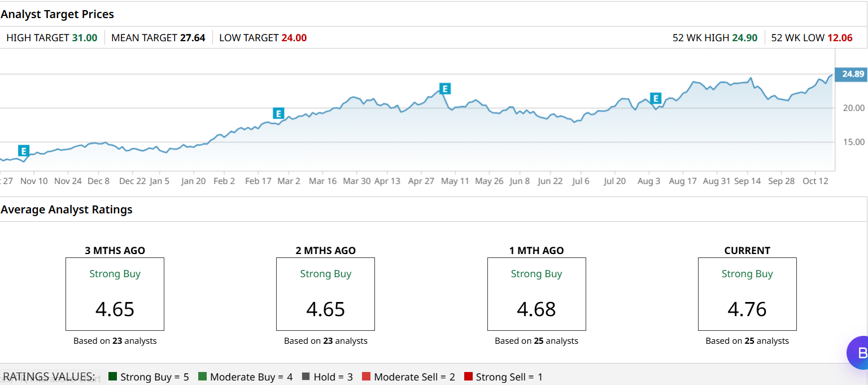Click the Analyst Target Prices heading
The image size is (868, 385).
click(x=57, y=14)
